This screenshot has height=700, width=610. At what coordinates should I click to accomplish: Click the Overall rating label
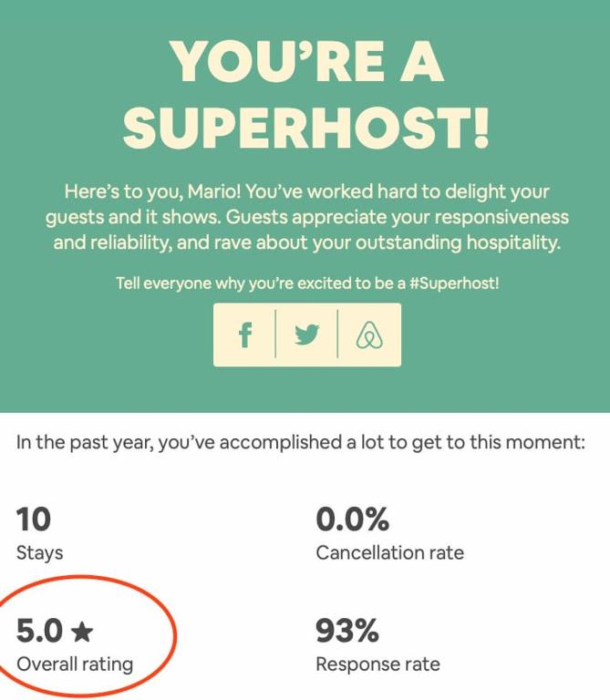point(75,664)
